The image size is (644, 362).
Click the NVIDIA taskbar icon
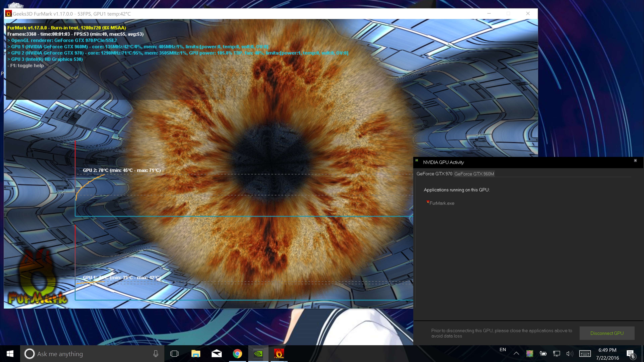pyautogui.click(x=258, y=354)
